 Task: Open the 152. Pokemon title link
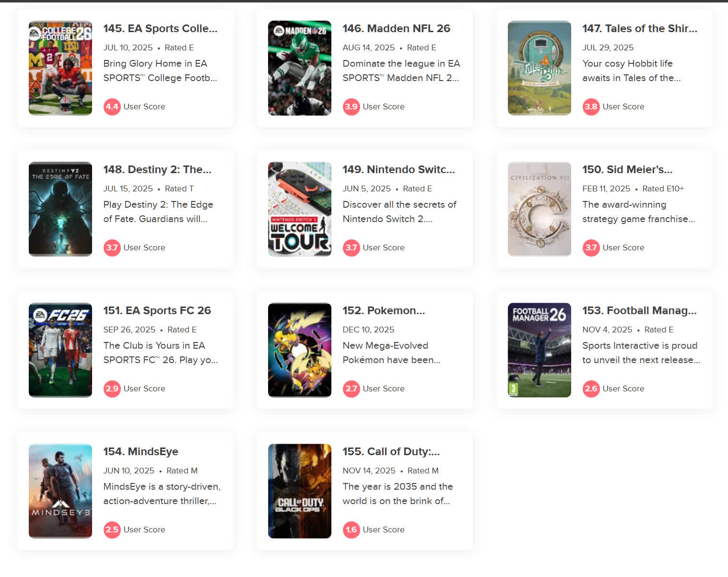point(384,310)
